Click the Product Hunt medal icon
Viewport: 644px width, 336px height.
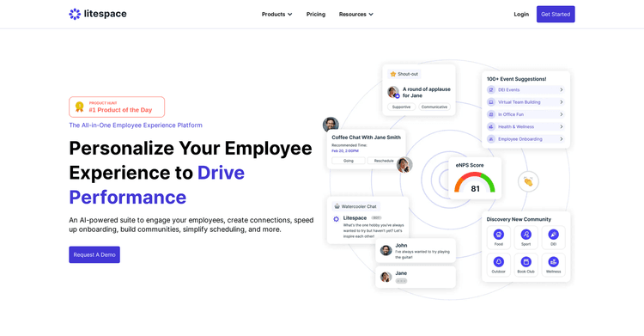[x=80, y=107]
